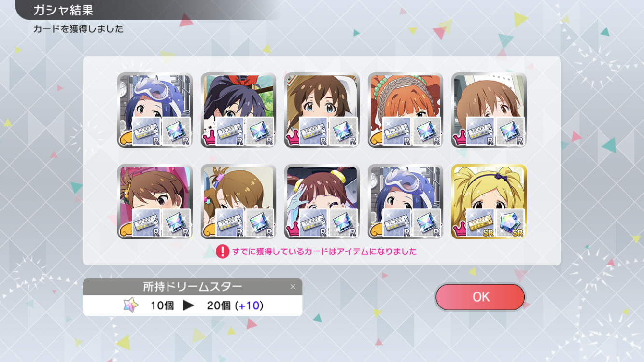Select the gold SR blonde twintail card
The width and height of the screenshot is (644, 362).
coord(489,202)
